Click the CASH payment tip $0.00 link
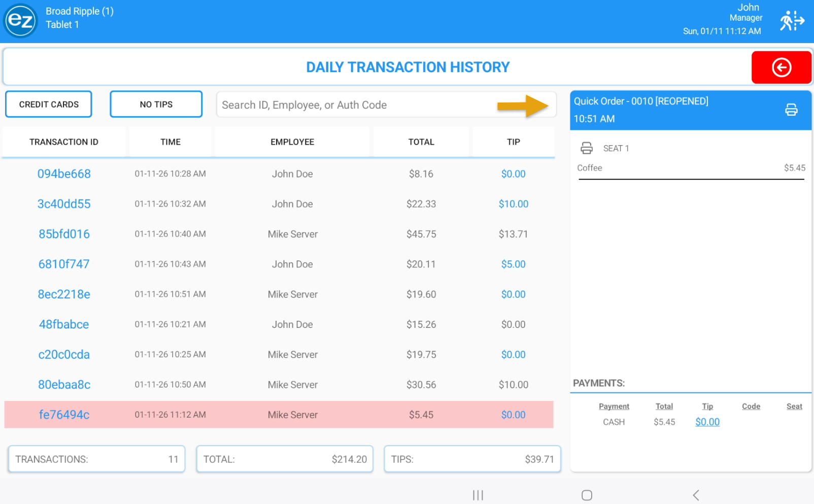814x504 pixels. pyautogui.click(x=707, y=422)
